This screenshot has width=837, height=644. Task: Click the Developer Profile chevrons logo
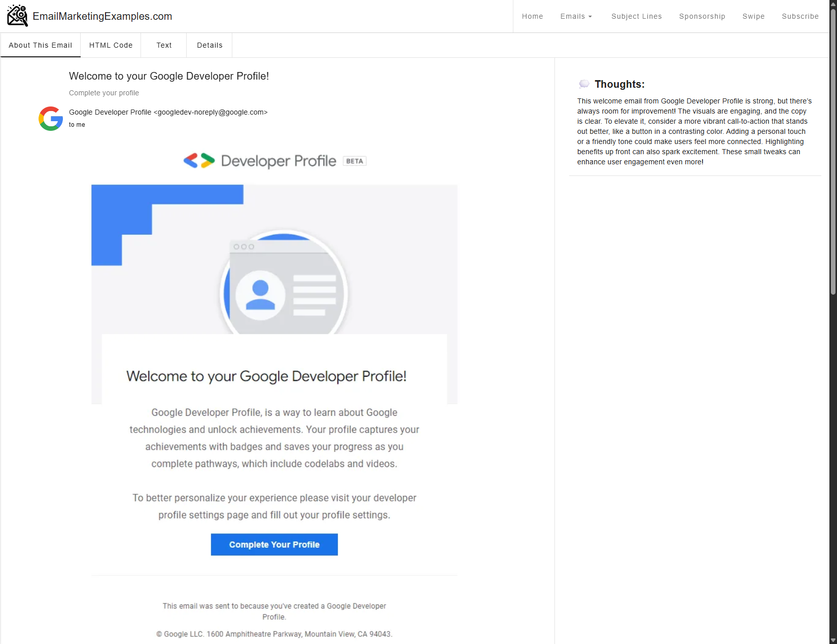199,161
